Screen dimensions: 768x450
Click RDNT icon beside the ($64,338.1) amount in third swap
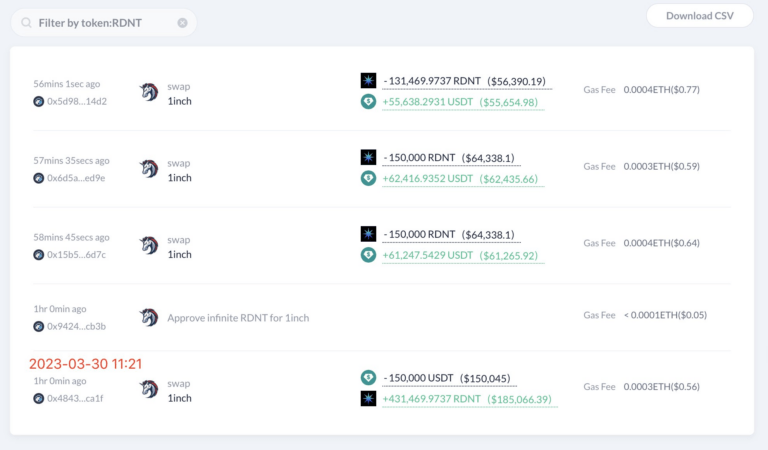(368, 234)
